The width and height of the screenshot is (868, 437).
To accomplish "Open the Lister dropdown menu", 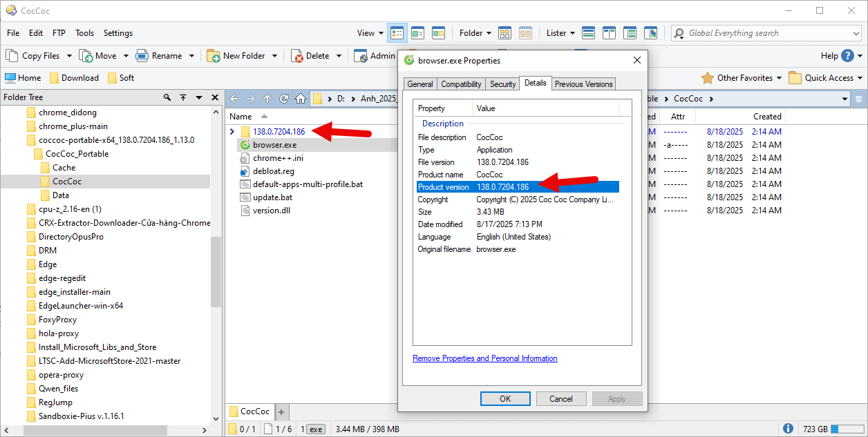I will point(561,32).
